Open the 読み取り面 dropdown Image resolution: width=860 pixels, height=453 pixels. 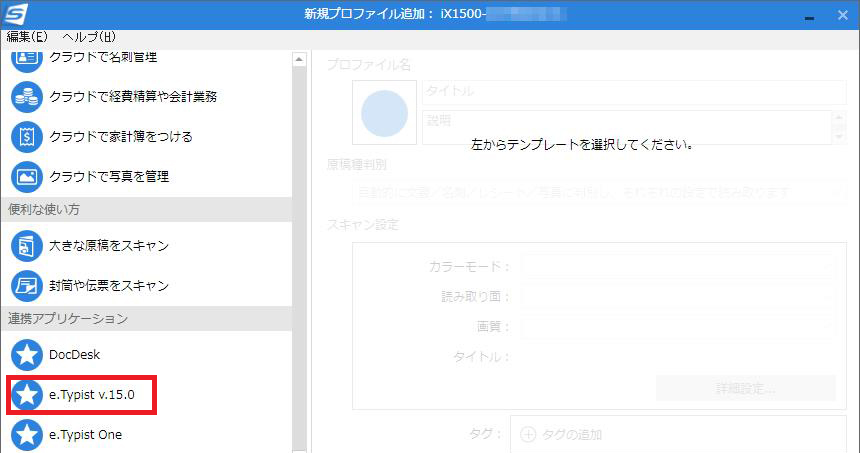pos(678,297)
